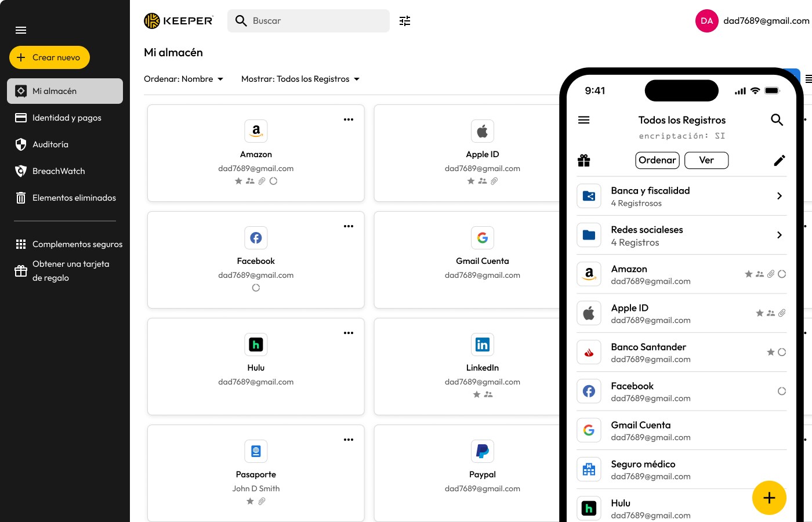The height and width of the screenshot is (522, 812).
Task: Click the DA account avatar
Action: pyautogui.click(x=707, y=21)
